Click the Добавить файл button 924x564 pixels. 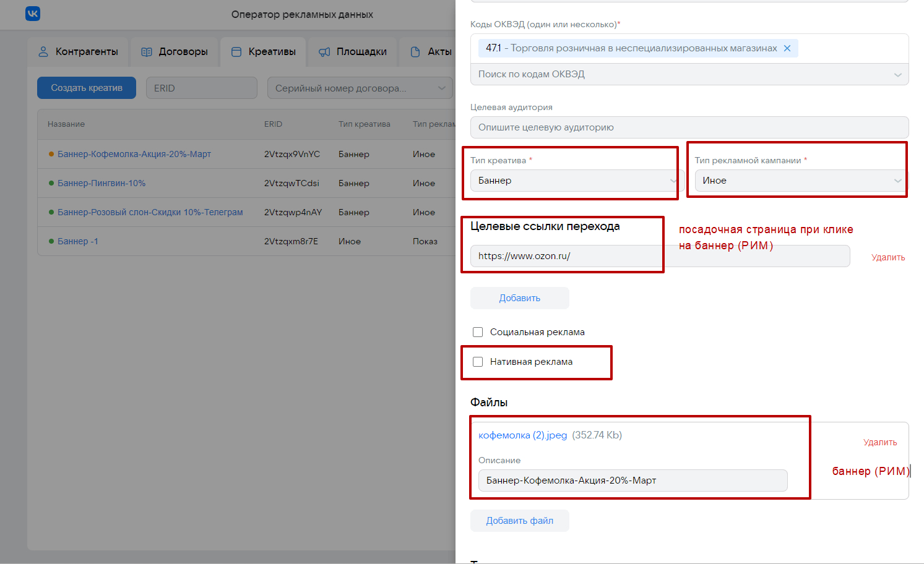tap(519, 521)
